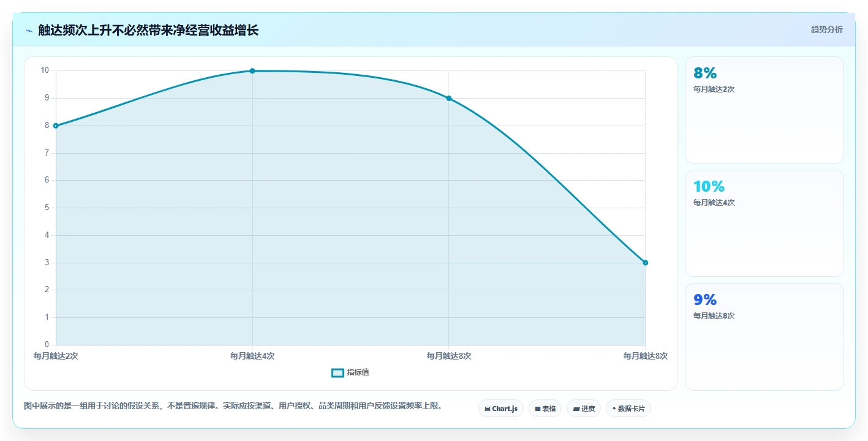Viewport: 868px width, 441px height.
Task: Click the peak data point at value 10
Action: pyautogui.click(x=252, y=71)
